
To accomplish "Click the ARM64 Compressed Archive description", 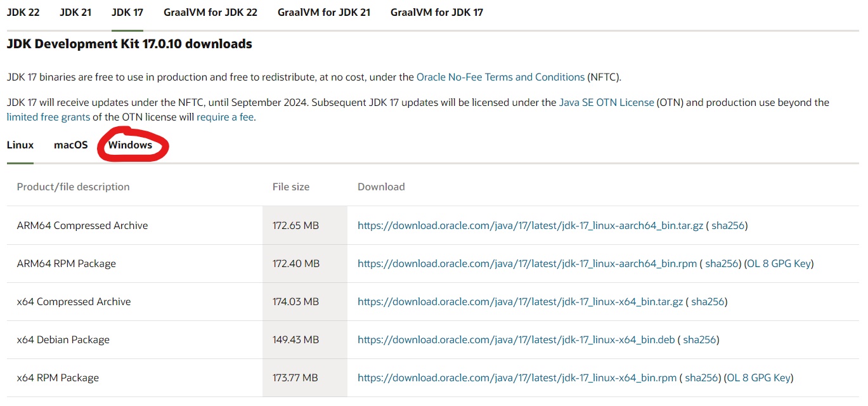I will coord(82,225).
